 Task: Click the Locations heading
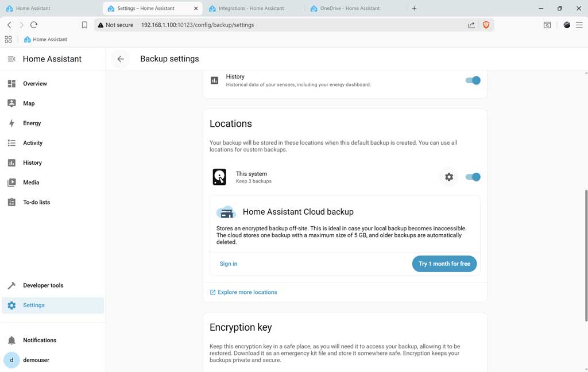pos(231,124)
